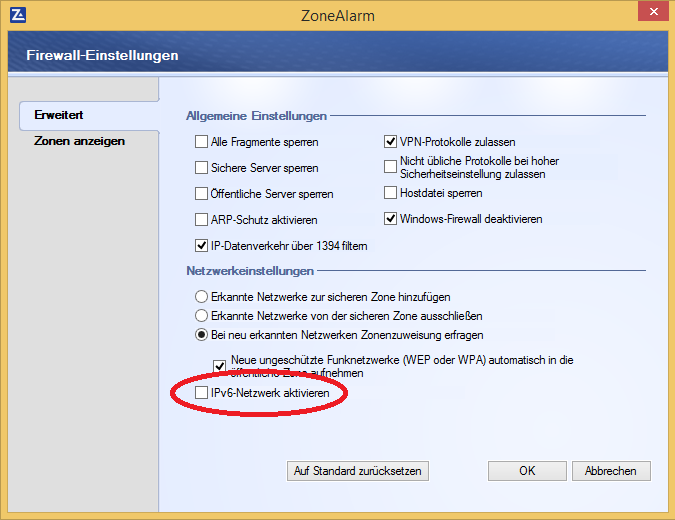This screenshot has height=520, width=675.
Task: Check Öffentliche Server sperren option
Action: tap(202, 194)
